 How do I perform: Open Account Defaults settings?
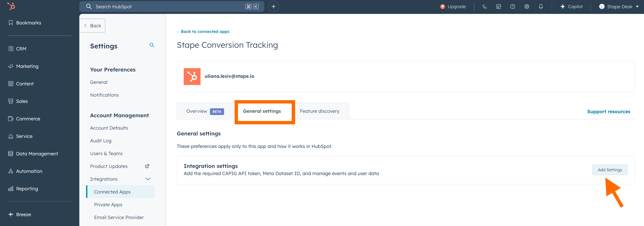pyautogui.click(x=109, y=128)
